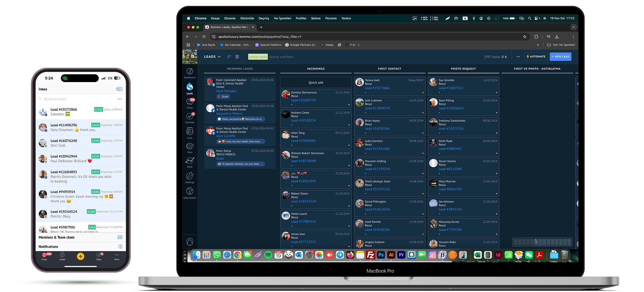Open Lead #11498296 chat on phone
The height and width of the screenshot is (292, 644).
[80, 128]
